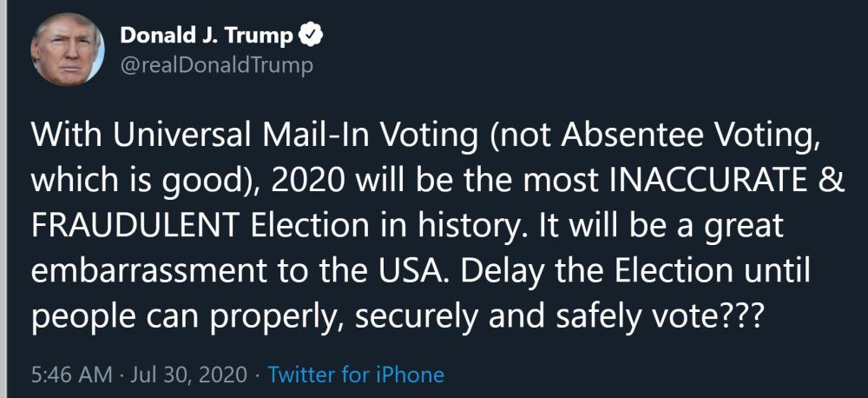Select the Jul 30, 2020 date
Image resolution: width=868 pixels, height=398 pixels.
189,375
